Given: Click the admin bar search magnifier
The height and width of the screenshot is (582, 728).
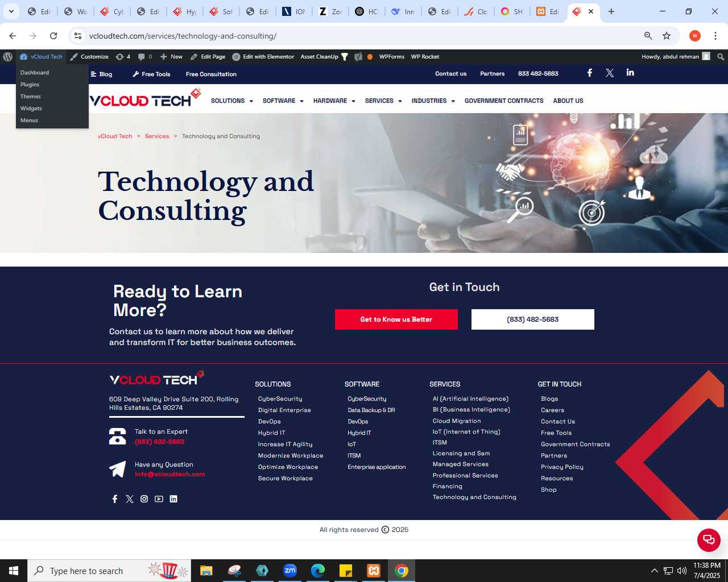Looking at the screenshot, I should pyautogui.click(x=721, y=57).
